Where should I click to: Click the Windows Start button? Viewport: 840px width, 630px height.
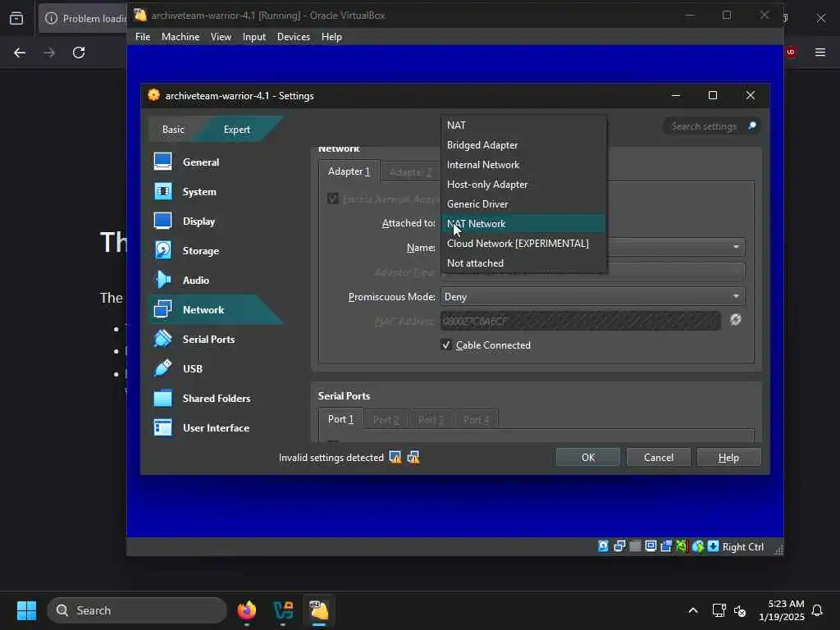coord(26,610)
